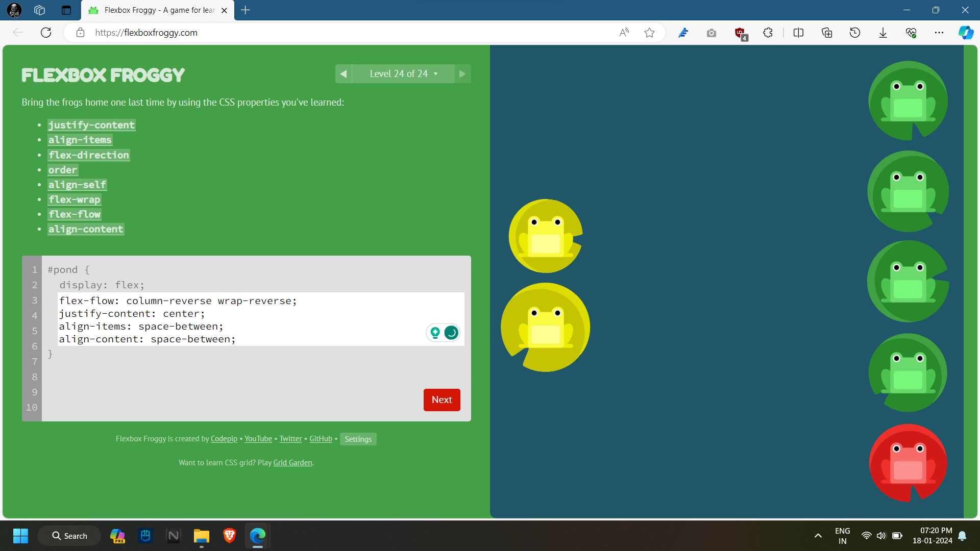Click the justify-content property tag
Screen dimensions: 980x551
click(x=91, y=125)
